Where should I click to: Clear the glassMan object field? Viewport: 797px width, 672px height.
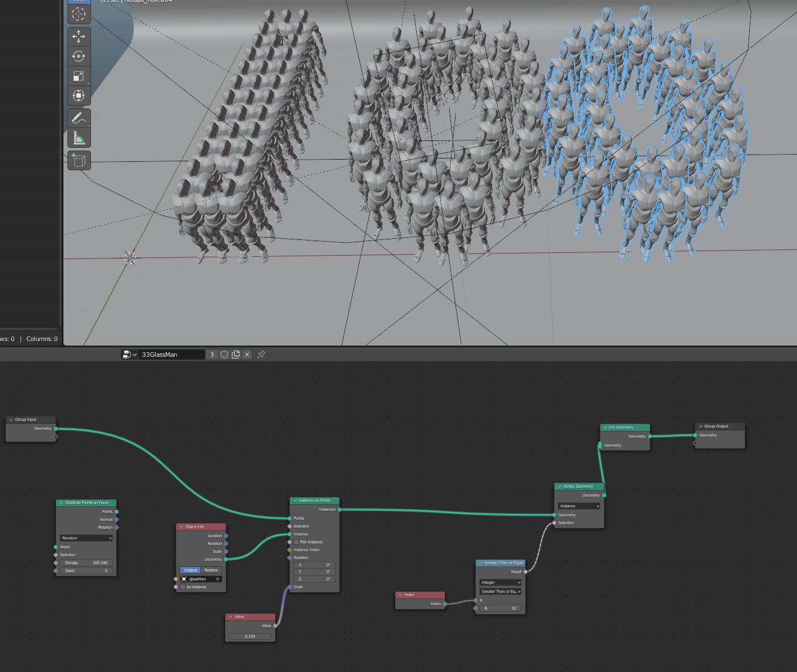[217, 579]
